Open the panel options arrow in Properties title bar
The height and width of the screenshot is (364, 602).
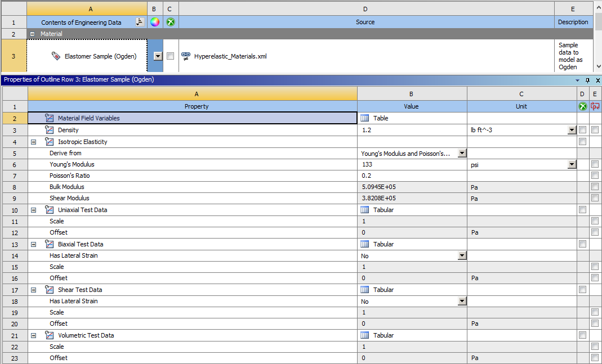tap(578, 80)
